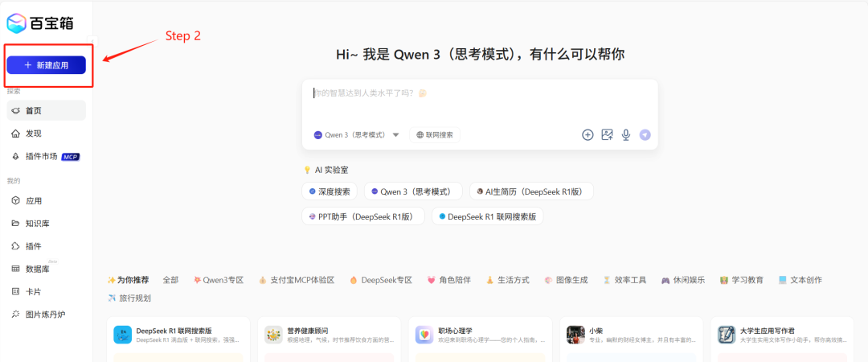Click the image upload icon

[x=608, y=135]
